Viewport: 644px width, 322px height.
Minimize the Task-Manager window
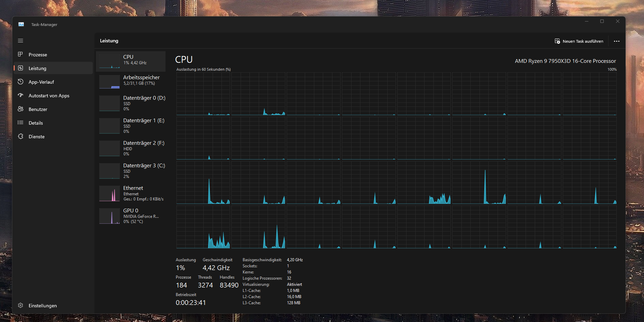(587, 21)
